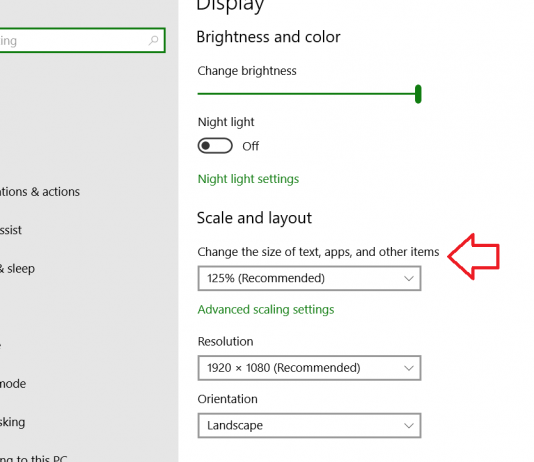Select Focus assist sidebar item
The width and height of the screenshot is (534, 462).
pos(11,230)
